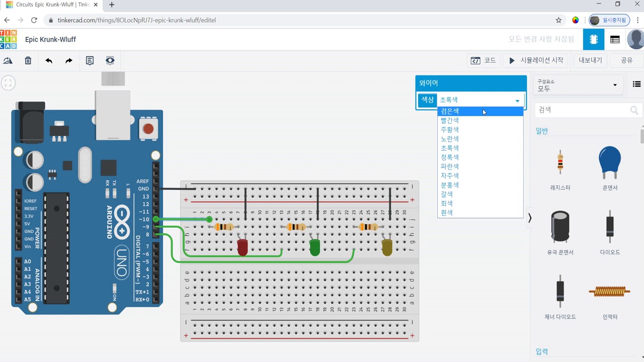Open the component list table view
644x362 pixels.
coord(615,39)
